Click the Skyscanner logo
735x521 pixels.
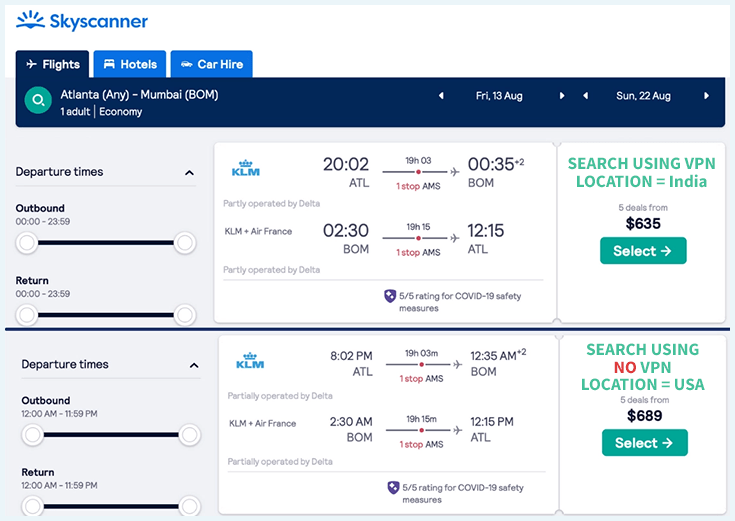82,21
